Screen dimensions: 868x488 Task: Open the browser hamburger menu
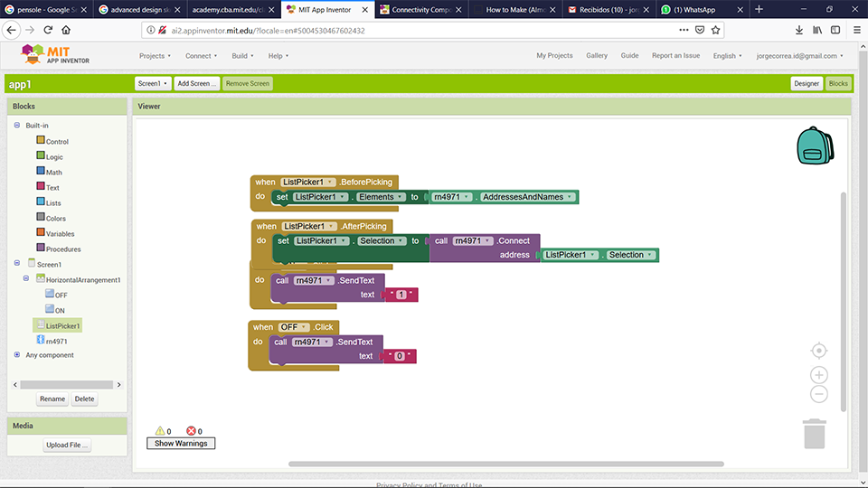pyautogui.click(x=856, y=30)
